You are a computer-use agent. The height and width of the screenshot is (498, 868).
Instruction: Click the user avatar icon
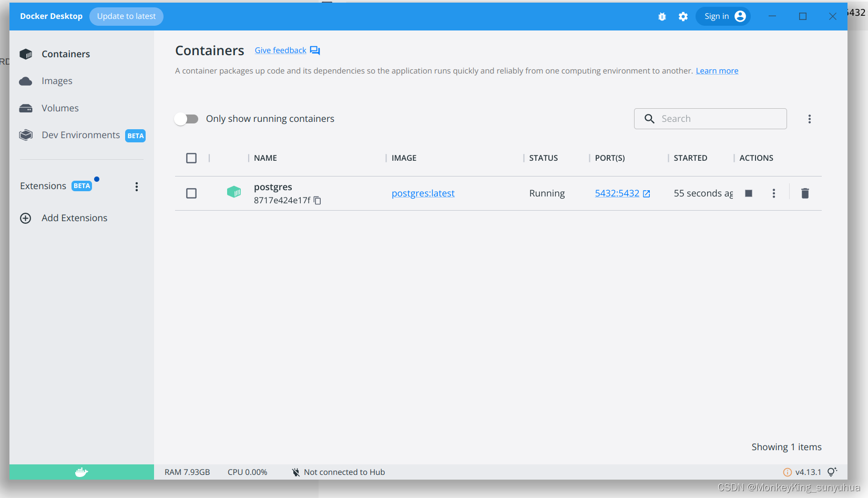[x=740, y=16]
